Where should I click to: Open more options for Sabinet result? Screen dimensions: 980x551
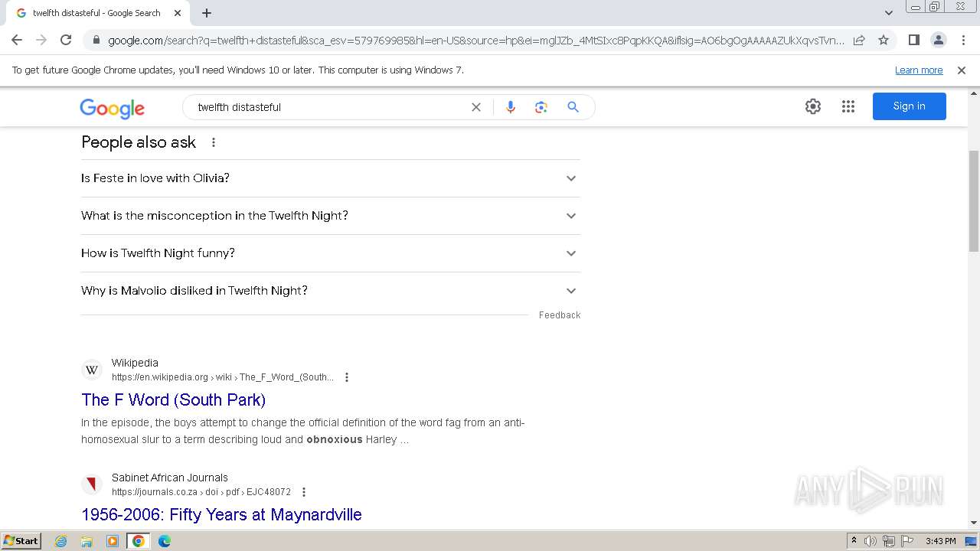click(x=304, y=492)
